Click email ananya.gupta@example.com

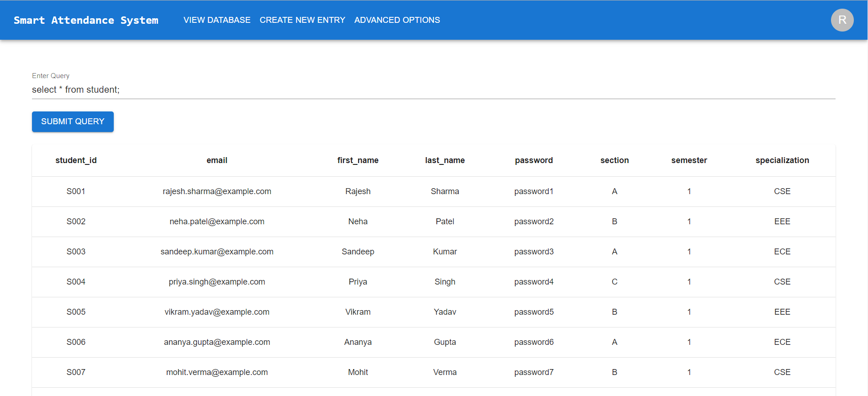(x=217, y=342)
